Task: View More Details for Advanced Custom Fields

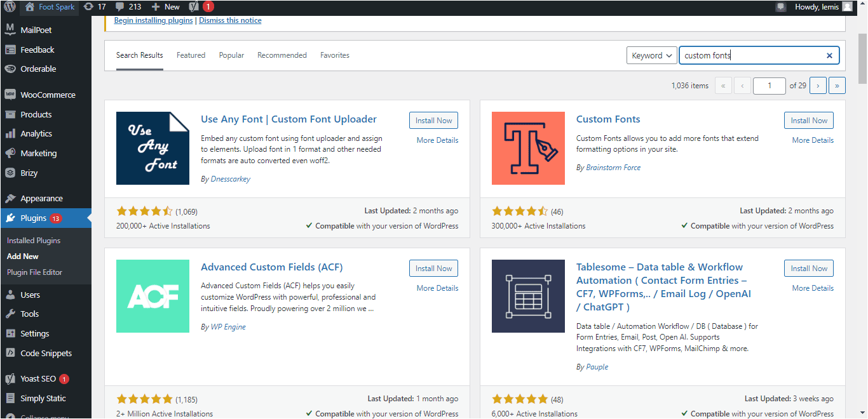Action: pyautogui.click(x=437, y=288)
